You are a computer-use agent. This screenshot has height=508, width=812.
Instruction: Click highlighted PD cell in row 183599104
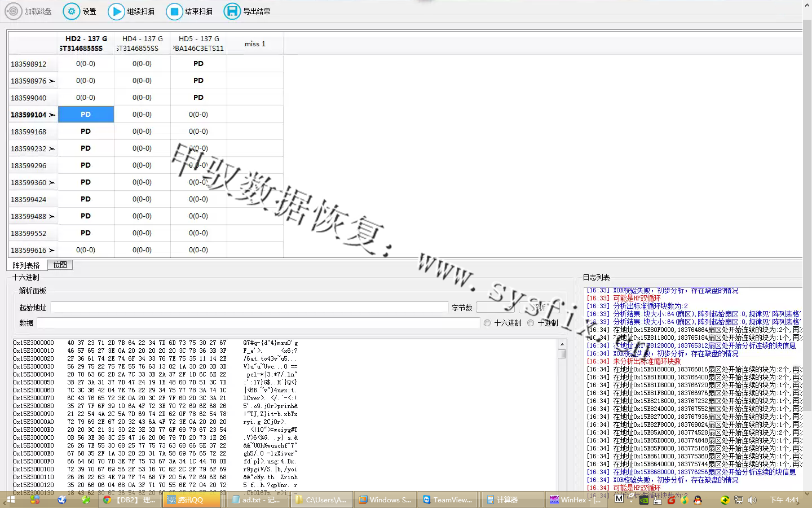[x=86, y=114]
